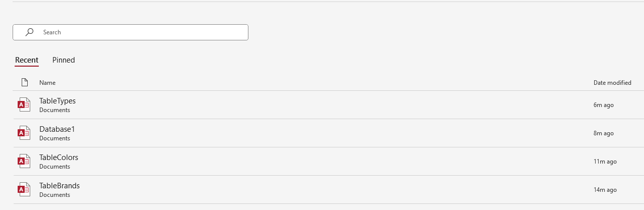Focus the Search input box
This screenshot has height=210, width=644.
pyautogui.click(x=141, y=32)
